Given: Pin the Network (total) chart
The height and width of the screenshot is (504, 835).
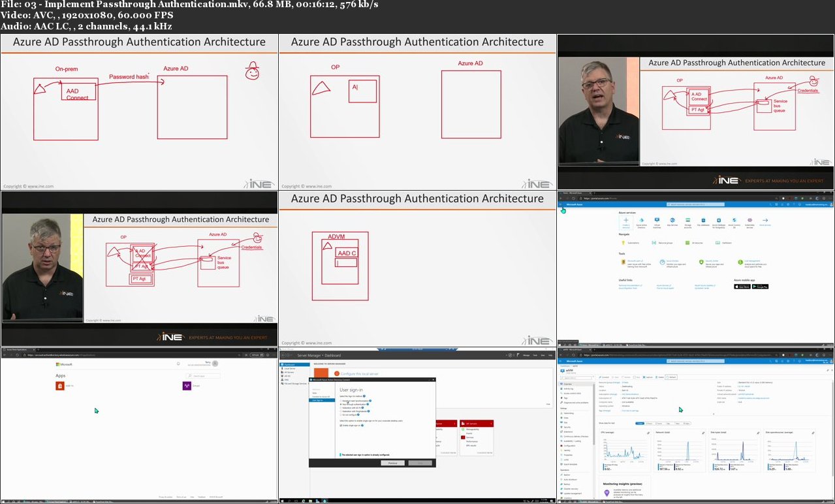Looking at the screenshot, I should coord(703,433).
